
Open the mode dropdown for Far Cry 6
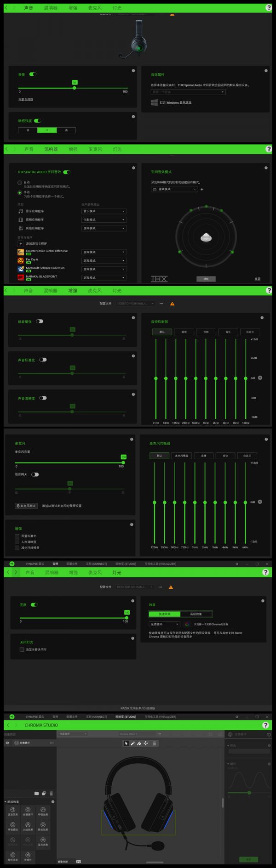[x=103, y=260]
